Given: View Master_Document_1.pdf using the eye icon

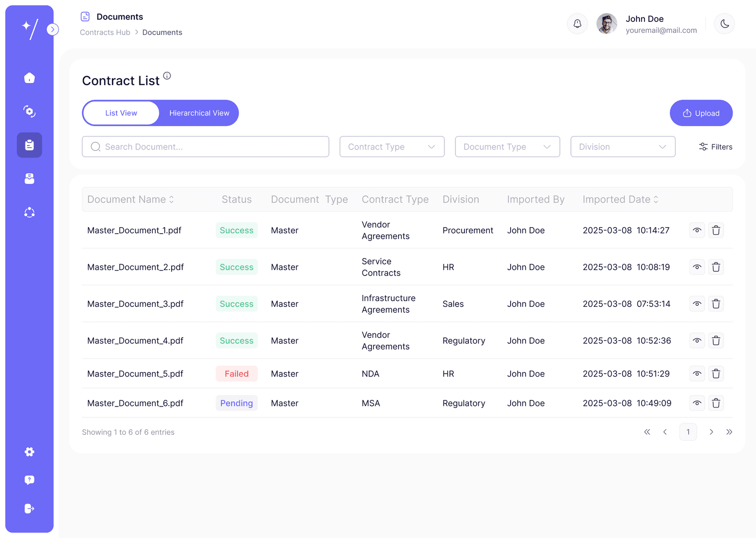Looking at the screenshot, I should pyautogui.click(x=697, y=230).
